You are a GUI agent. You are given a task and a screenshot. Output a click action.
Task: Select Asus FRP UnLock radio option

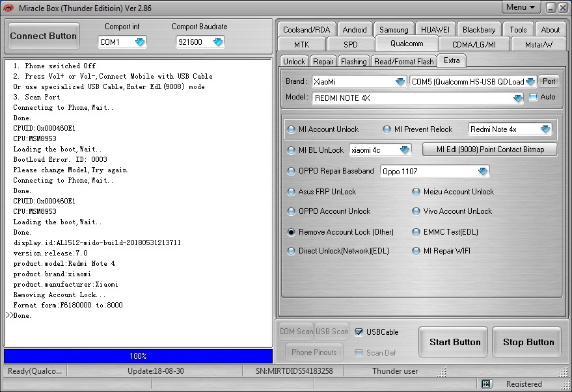(x=291, y=192)
